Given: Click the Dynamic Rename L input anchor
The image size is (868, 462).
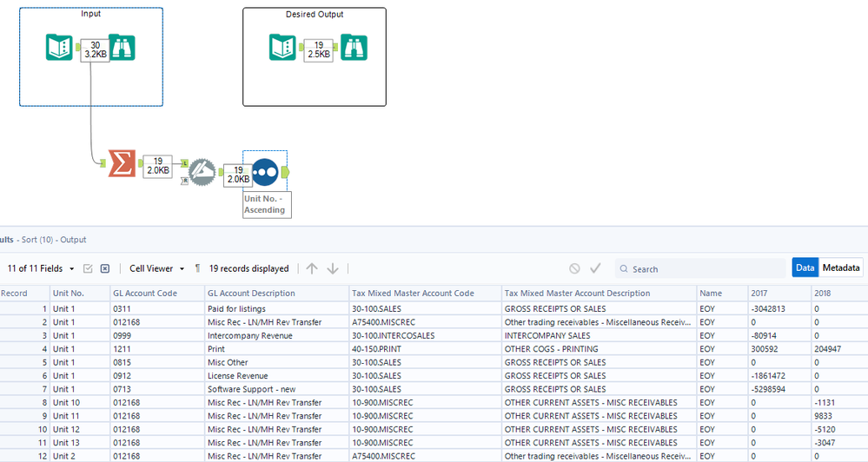Looking at the screenshot, I should click(x=184, y=163).
